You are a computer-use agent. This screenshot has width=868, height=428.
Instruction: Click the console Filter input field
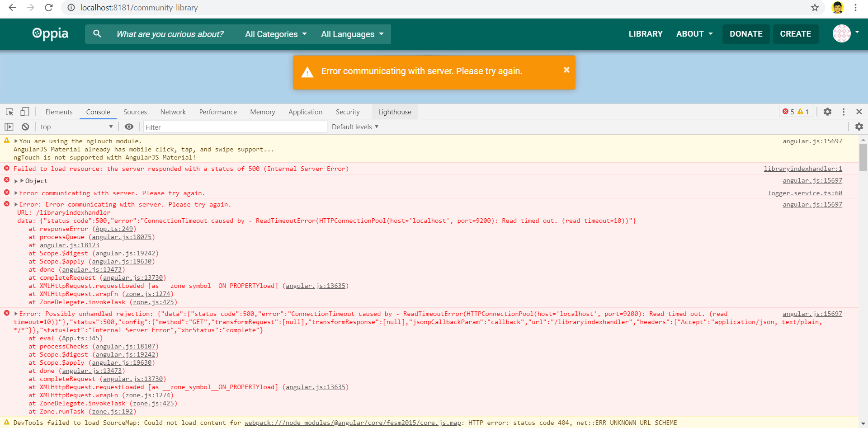coord(235,127)
